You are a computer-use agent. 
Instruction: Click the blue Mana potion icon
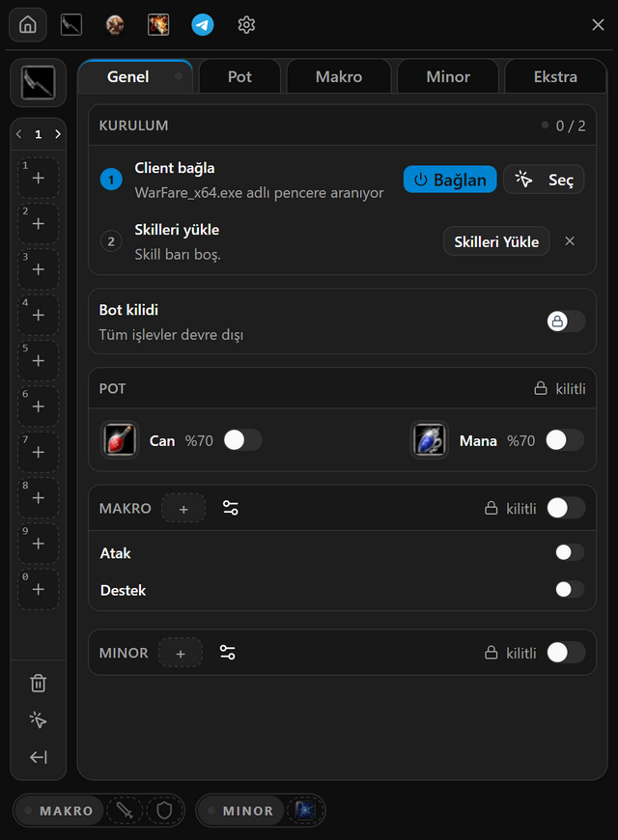coord(430,440)
